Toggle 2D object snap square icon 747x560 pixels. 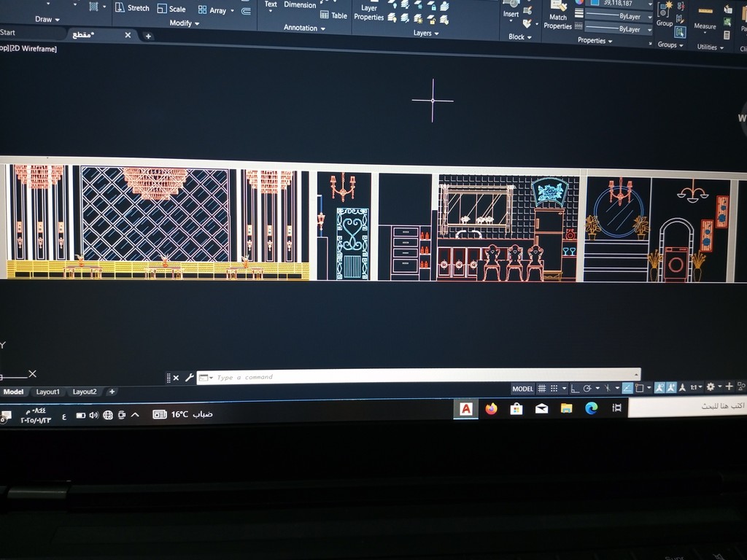639,388
